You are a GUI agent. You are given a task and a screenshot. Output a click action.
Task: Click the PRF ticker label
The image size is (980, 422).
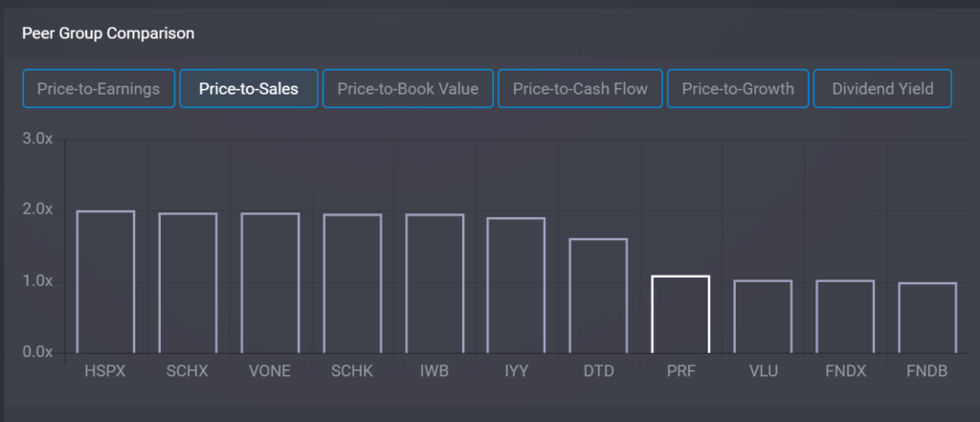[x=680, y=370]
